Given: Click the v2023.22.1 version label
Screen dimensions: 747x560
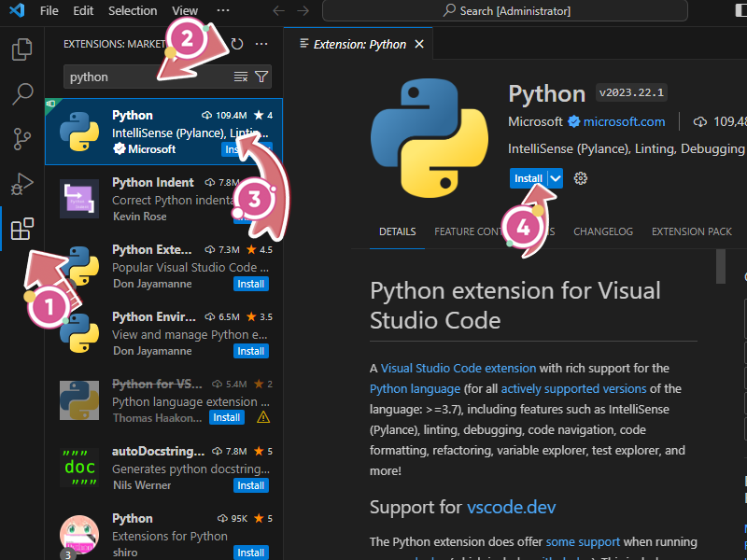Looking at the screenshot, I should pos(631,92).
